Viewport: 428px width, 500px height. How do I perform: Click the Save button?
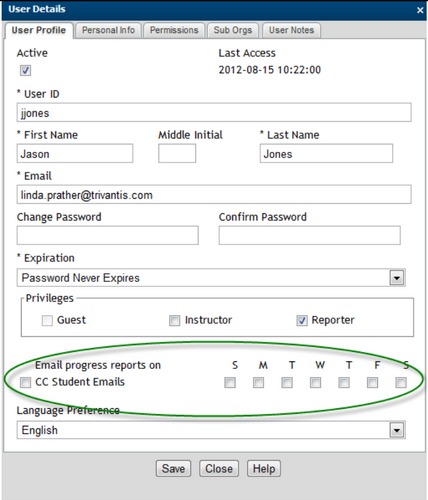(x=173, y=469)
